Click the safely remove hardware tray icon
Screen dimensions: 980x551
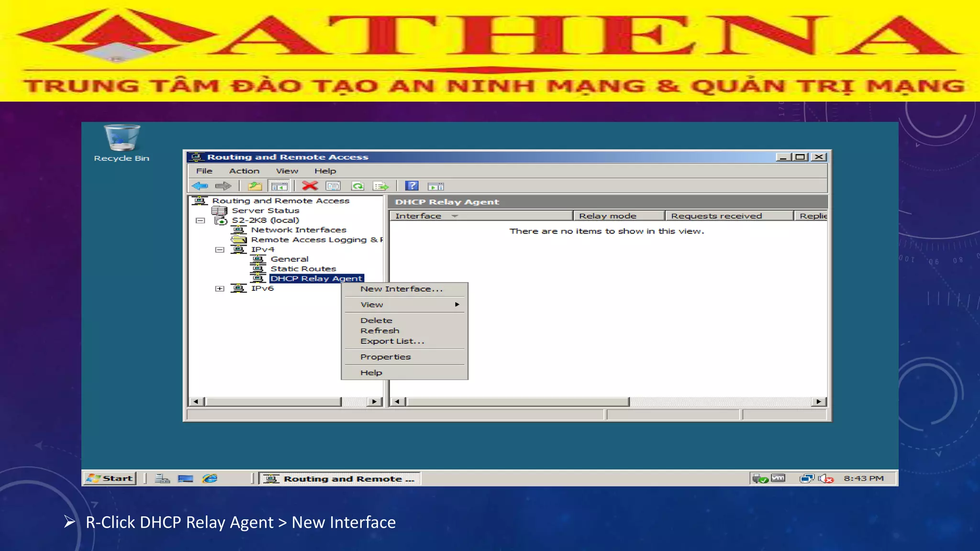760,478
